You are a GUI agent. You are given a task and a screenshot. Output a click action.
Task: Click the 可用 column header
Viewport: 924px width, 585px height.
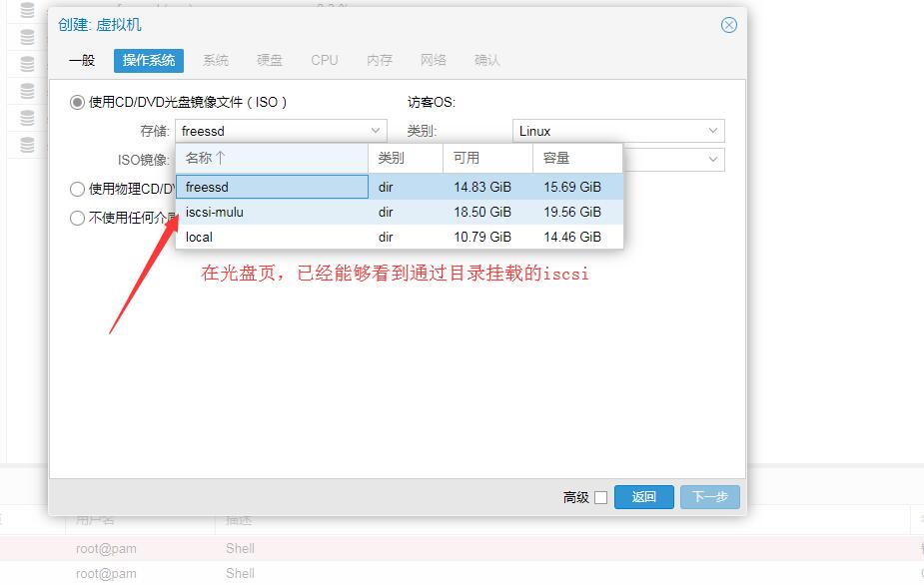(x=486, y=158)
